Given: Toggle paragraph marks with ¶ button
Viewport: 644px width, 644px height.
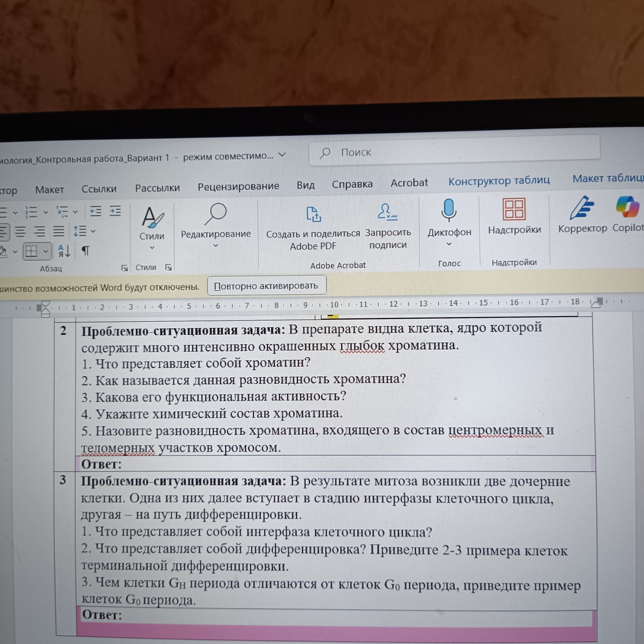Looking at the screenshot, I should 86,251.
